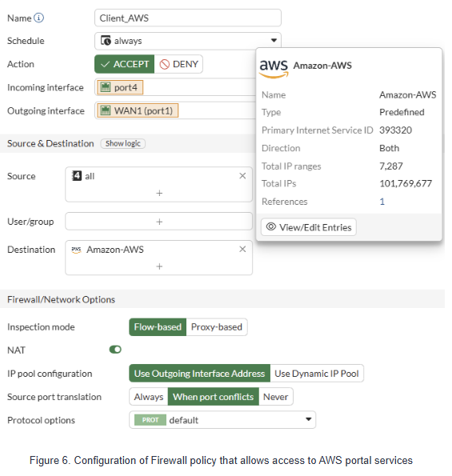Viewport: 452px width, 476px height.
Task: Click the port4 interface icon
Action: click(x=106, y=87)
